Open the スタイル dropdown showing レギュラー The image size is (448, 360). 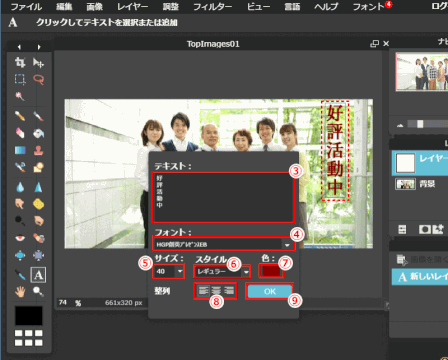(222, 272)
